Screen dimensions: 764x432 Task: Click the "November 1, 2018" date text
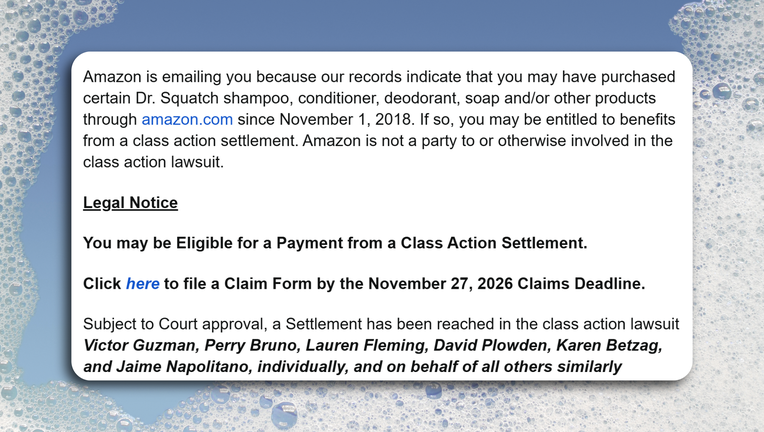click(345, 119)
